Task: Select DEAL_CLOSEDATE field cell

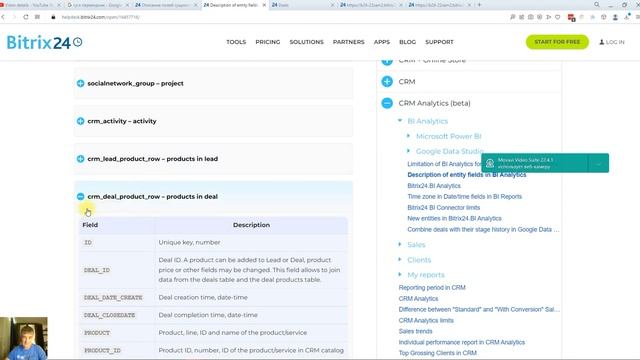Action: (x=117, y=315)
